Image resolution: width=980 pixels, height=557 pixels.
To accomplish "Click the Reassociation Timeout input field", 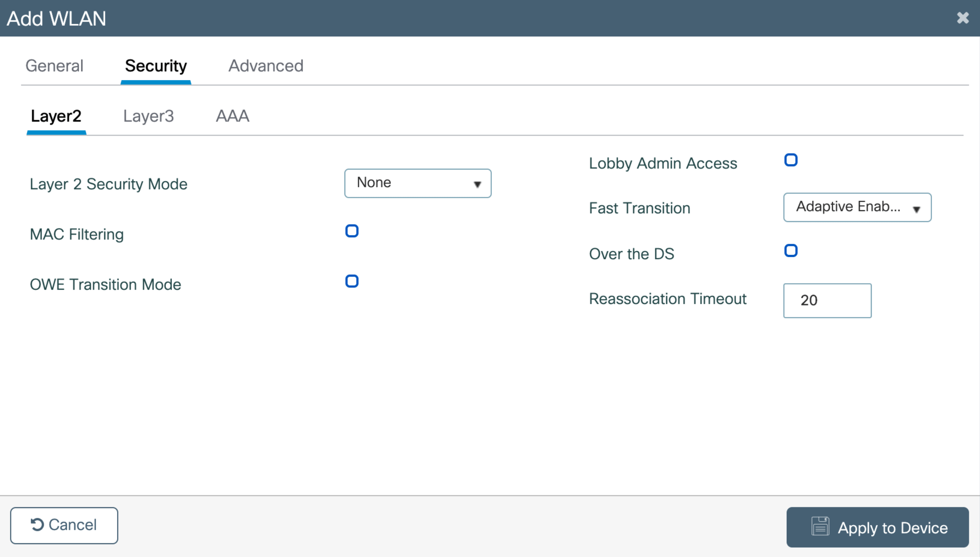I will (x=827, y=301).
